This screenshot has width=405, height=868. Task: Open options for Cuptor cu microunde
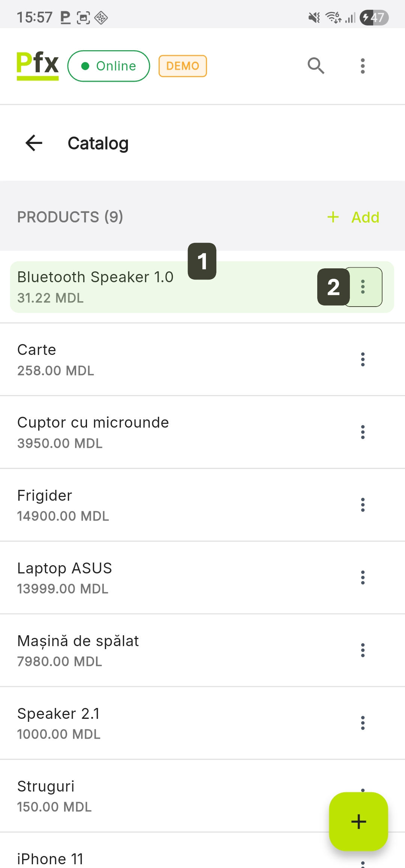[363, 432]
